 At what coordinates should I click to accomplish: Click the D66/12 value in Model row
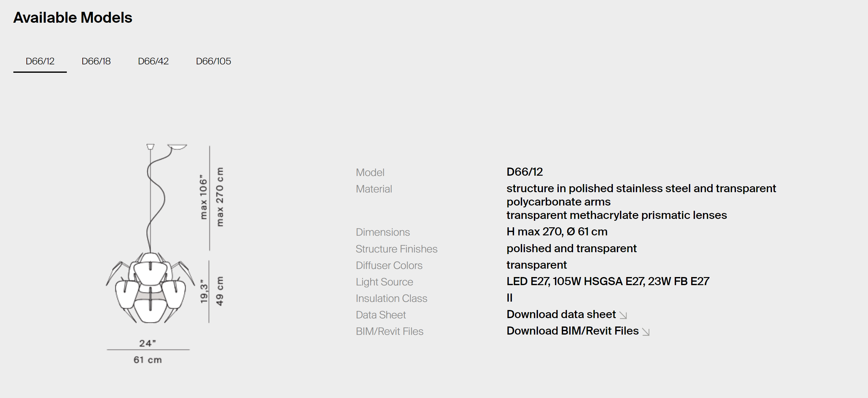pyautogui.click(x=524, y=172)
